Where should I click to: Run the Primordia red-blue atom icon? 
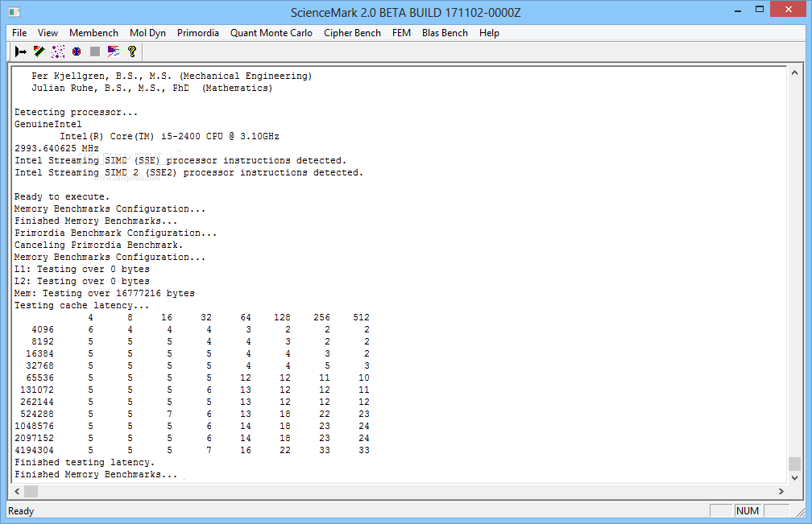(77, 52)
